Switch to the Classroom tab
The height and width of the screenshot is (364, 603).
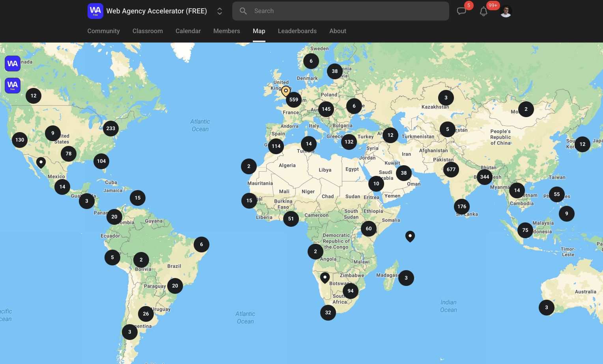(x=147, y=31)
